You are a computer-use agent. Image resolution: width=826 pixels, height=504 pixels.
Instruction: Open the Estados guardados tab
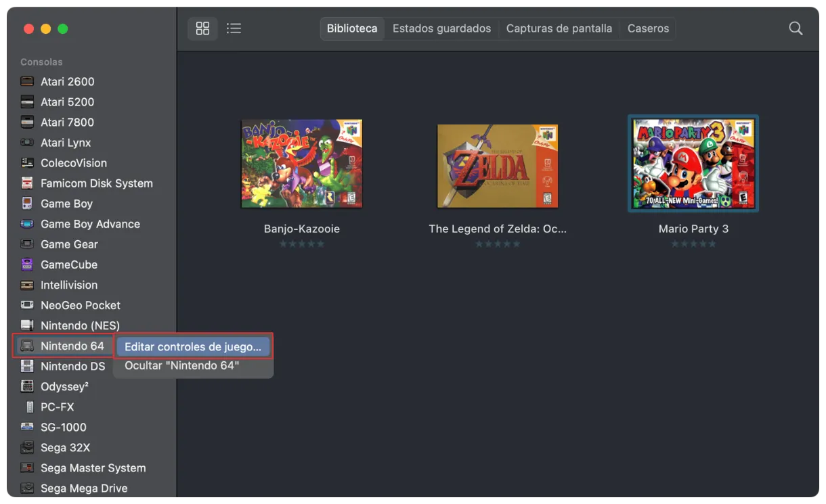(x=441, y=28)
